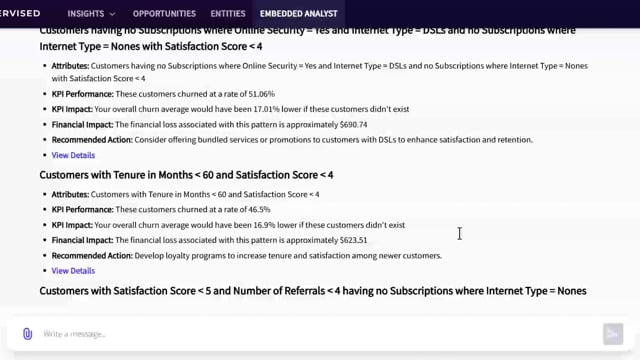Click the 16.9% lower KPI Impact line
This screenshot has width=640, height=360.
[228, 225]
